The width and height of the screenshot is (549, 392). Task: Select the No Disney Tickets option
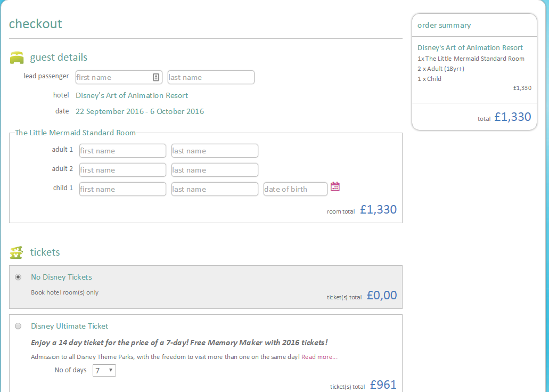[19, 277]
